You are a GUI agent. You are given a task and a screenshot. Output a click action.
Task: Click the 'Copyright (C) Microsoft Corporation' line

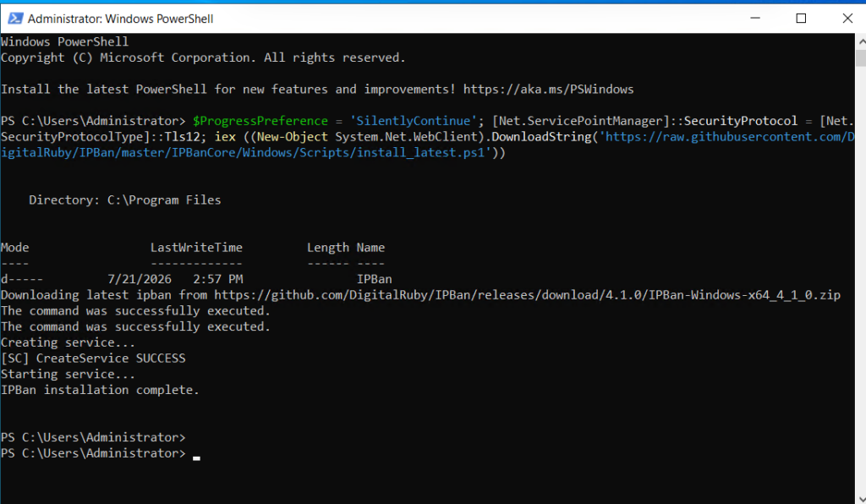click(x=203, y=58)
